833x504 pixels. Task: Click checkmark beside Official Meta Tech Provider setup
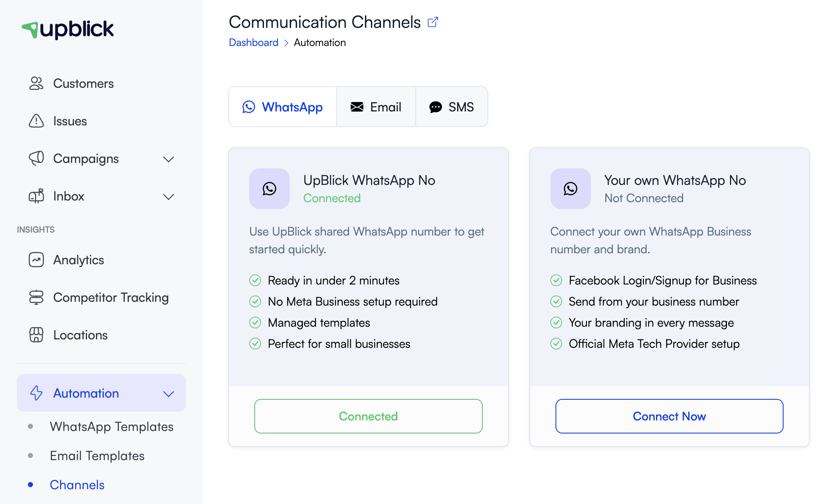tap(556, 344)
